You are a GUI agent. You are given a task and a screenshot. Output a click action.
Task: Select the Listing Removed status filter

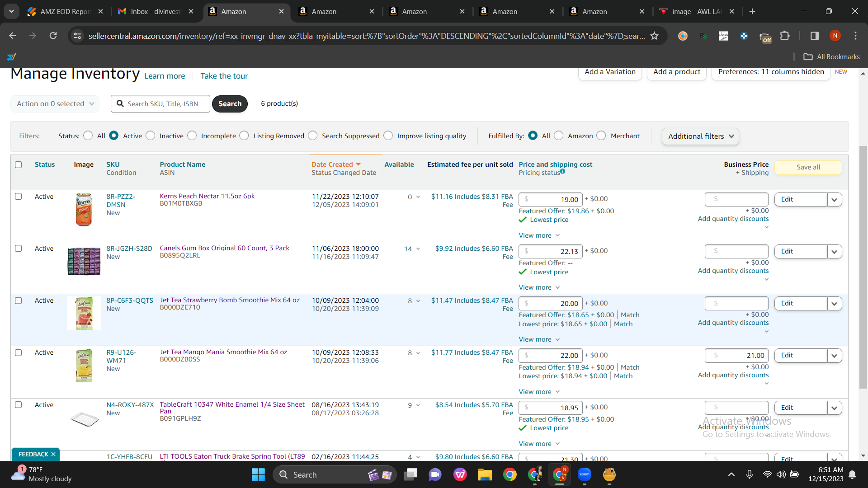pyautogui.click(x=244, y=136)
